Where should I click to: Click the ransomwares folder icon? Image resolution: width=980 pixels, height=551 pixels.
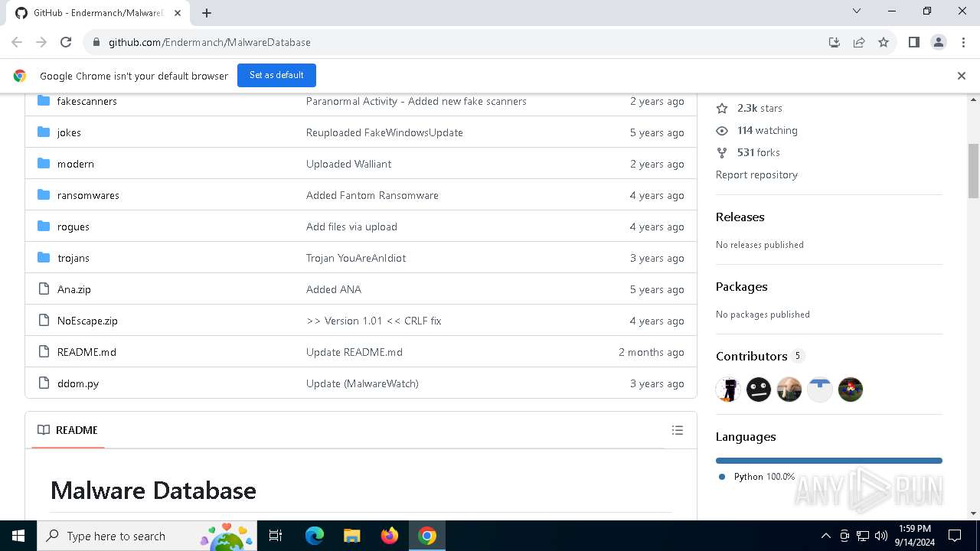pyautogui.click(x=44, y=195)
